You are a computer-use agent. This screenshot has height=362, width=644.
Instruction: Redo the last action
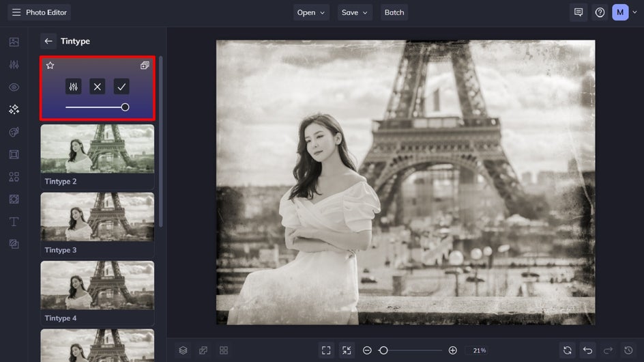pos(608,350)
